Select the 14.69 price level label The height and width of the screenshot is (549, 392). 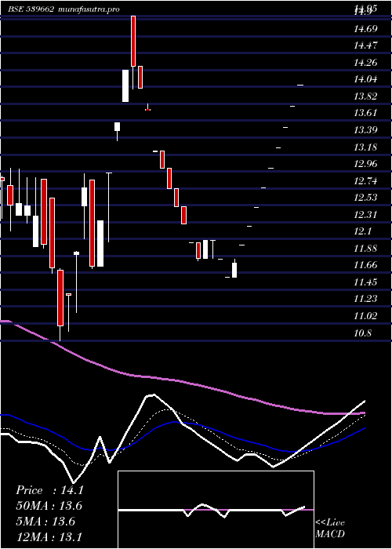click(365, 29)
